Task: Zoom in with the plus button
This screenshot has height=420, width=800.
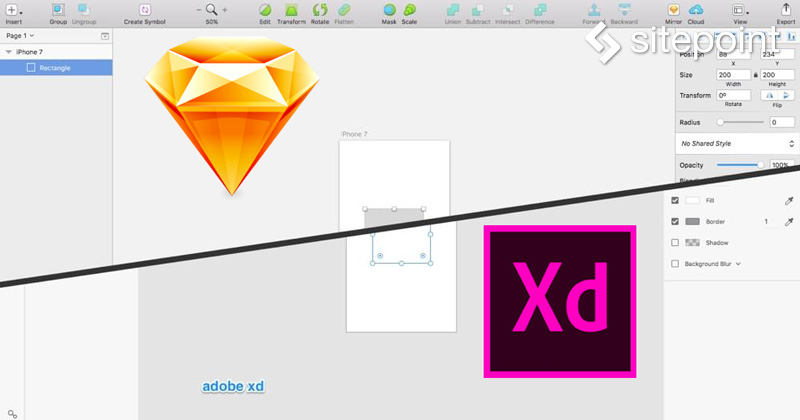Action: [x=224, y=10]
